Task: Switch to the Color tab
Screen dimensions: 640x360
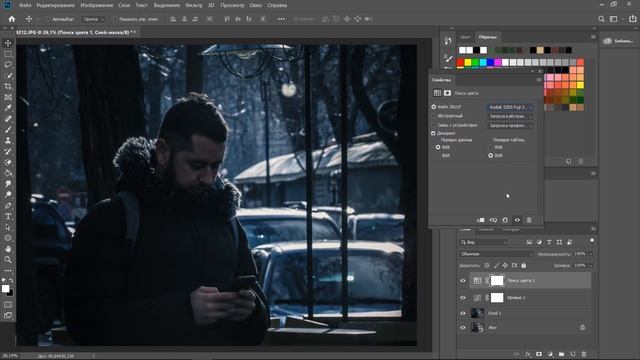Action: (465, 37)
